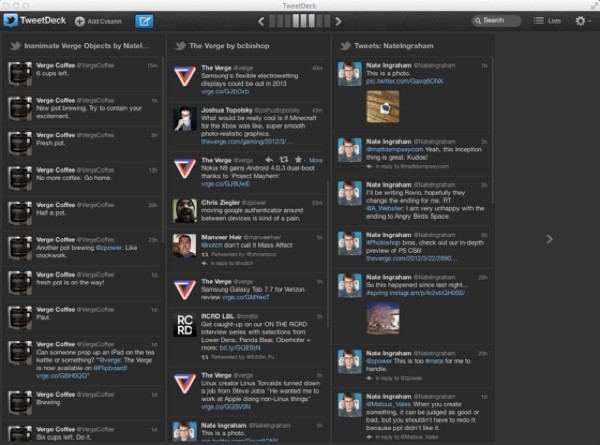Click @notch mention in Manveer Heir tweet
This screenshot has width=600, height=445.
click(212, 245)
